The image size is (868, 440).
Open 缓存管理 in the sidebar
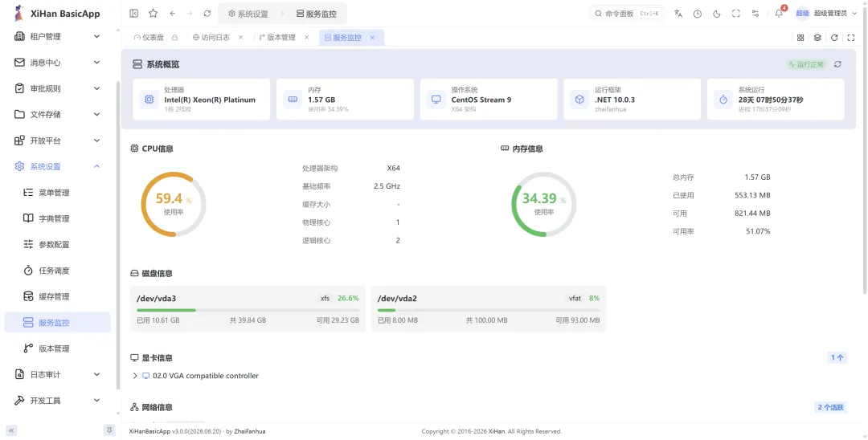(x=58, y=296)
